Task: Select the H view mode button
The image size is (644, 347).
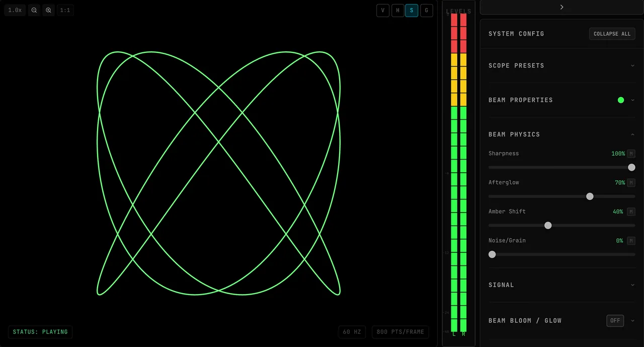Action: (x=397, y=11)
